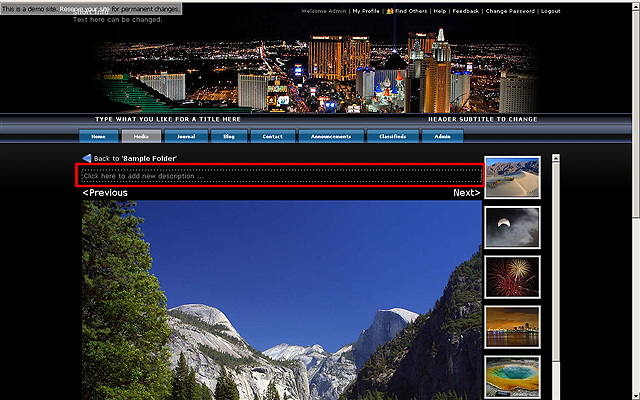The height and width of the screenshot is (400, 640).
Task: Click the 'Click here to add new description' field
Action: point(280,176)
